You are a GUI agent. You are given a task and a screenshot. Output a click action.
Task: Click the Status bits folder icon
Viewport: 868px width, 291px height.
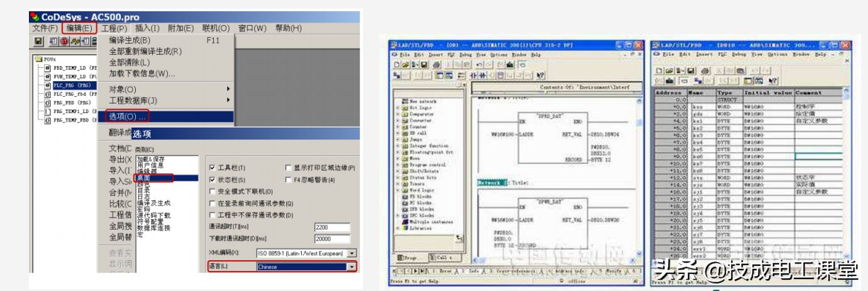(404, 177)
